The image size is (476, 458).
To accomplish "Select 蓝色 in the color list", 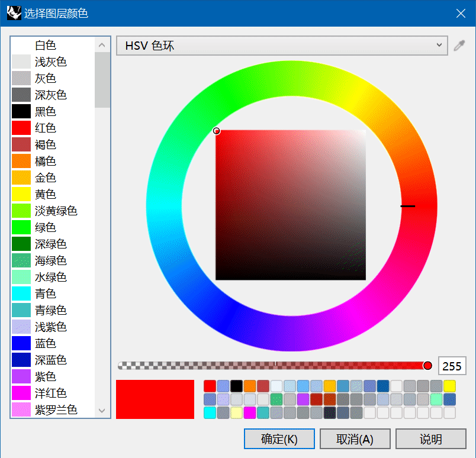I will click(x=53, y=343).
